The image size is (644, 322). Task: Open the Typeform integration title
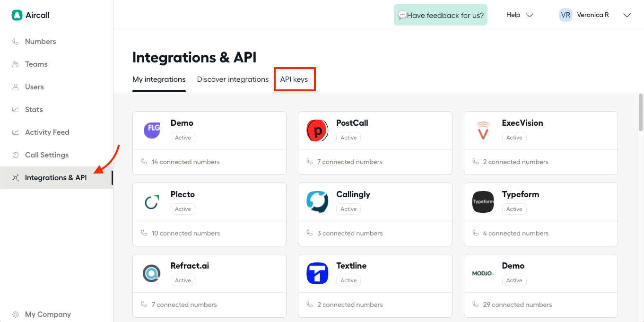tap(521, 194)
